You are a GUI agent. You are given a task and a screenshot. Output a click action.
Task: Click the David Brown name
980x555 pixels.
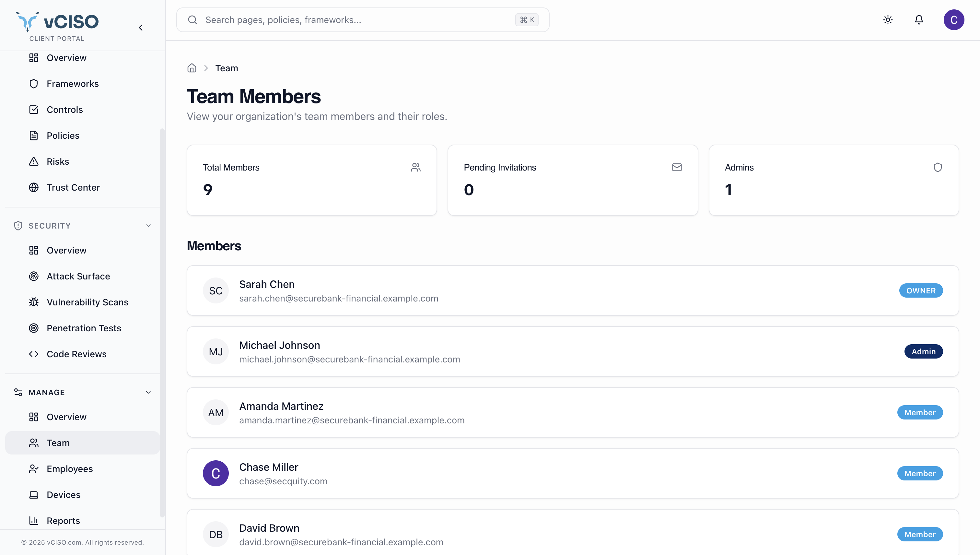269,528
